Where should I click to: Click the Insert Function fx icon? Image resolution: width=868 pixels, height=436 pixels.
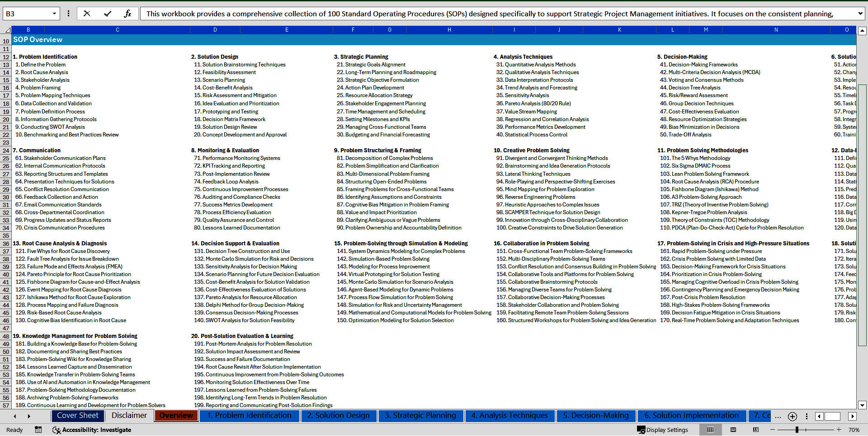[127, 14]
